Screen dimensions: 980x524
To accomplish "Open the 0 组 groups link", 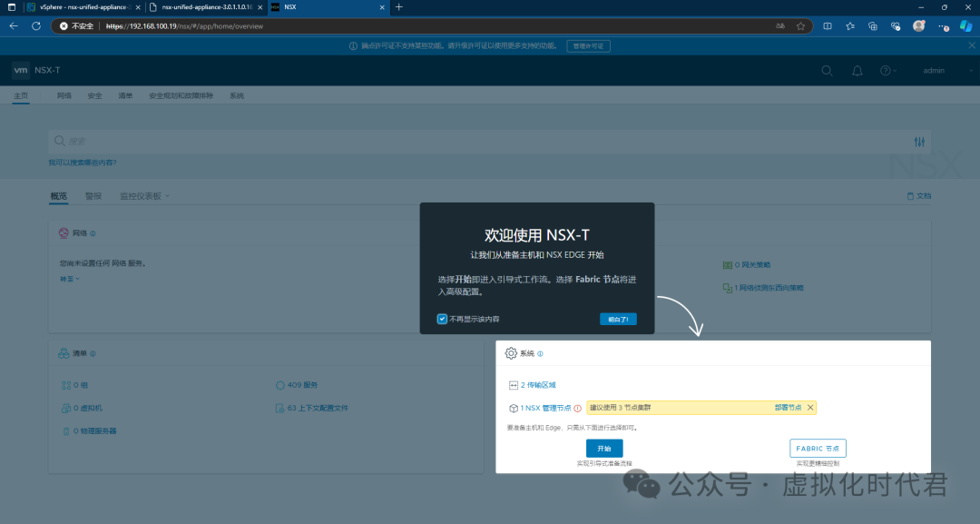I will tap(81, 385).
